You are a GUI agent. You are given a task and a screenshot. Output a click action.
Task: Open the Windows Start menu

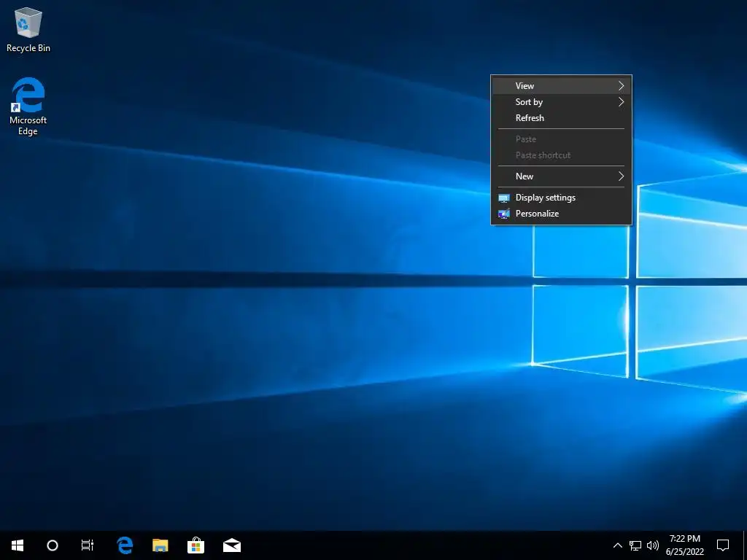point(18,545)
